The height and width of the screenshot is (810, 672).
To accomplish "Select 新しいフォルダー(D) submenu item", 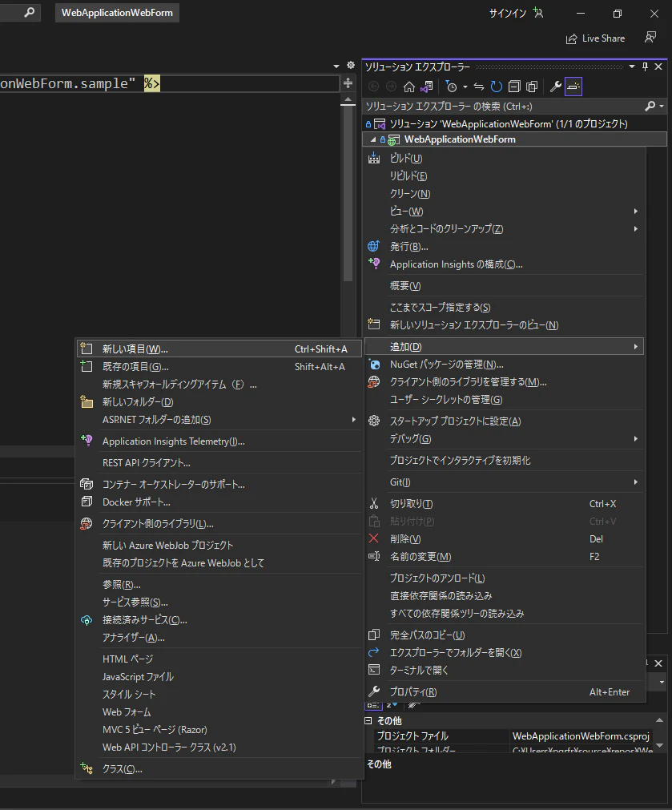I will (x=219, y=402).
